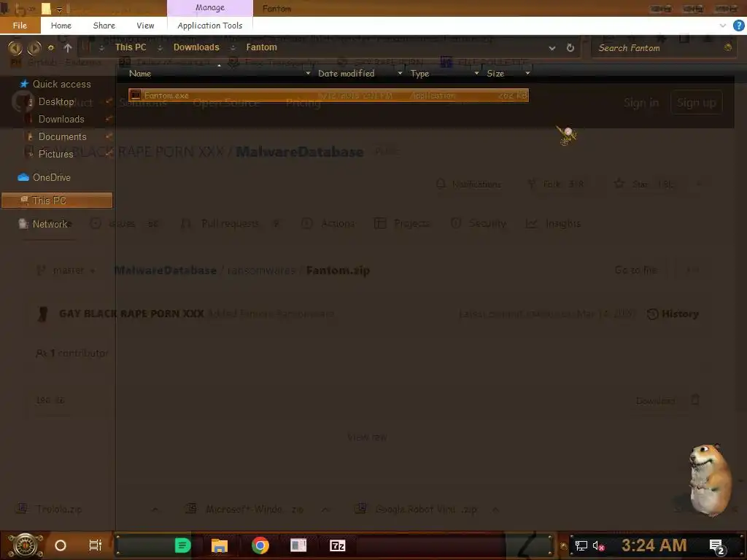Open the Size column filter dropdown
Image resolution: width=747 pixels, height=560 pixels.
click(527, 74)
